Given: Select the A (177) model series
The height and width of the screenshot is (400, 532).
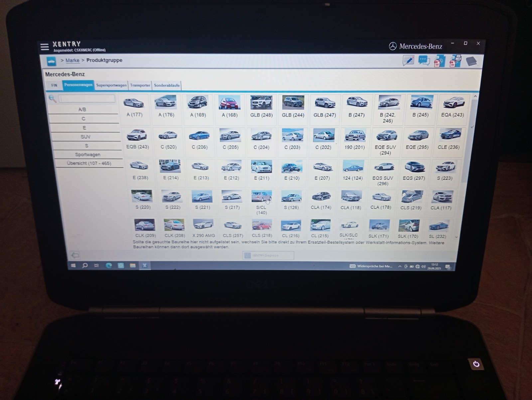Looking at the screenshot, I should [134, 107].
